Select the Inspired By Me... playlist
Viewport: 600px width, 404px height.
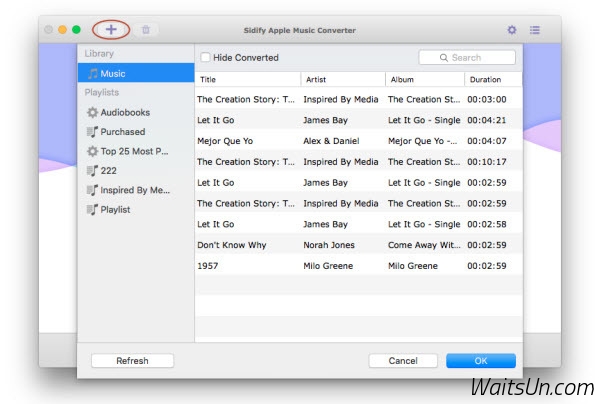tap(135, 190)
